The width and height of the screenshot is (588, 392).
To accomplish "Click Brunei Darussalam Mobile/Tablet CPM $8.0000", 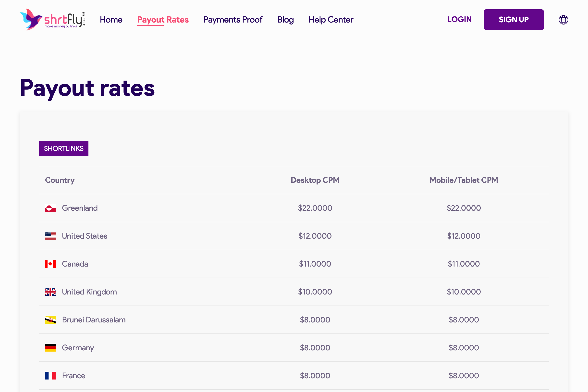I will click(464, 320).
